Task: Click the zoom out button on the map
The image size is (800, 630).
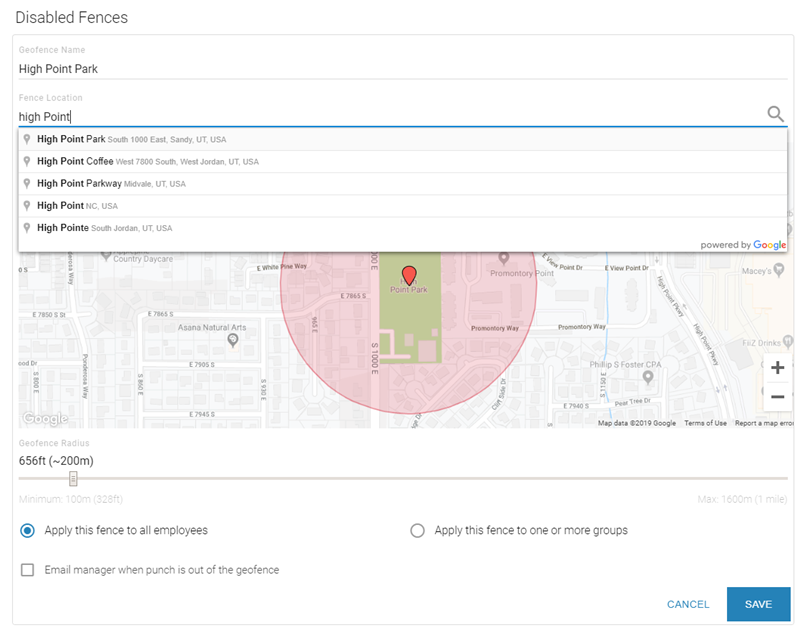Action: click(777, 397)
